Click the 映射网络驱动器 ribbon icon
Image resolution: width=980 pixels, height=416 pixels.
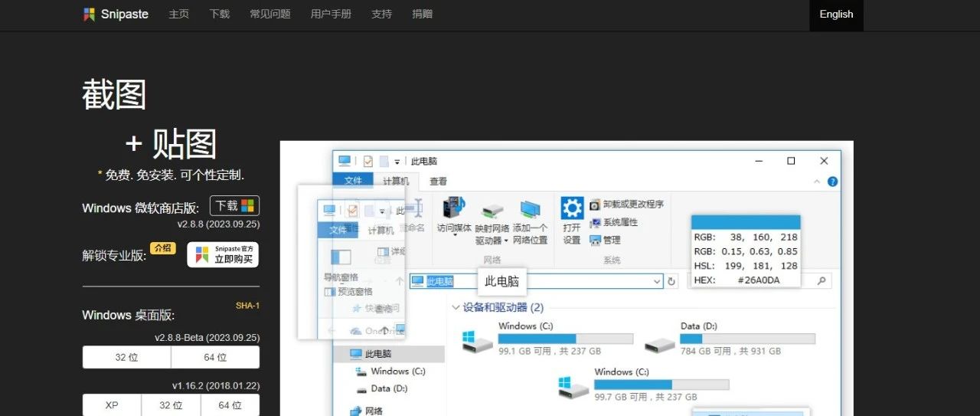click(492, 223)
